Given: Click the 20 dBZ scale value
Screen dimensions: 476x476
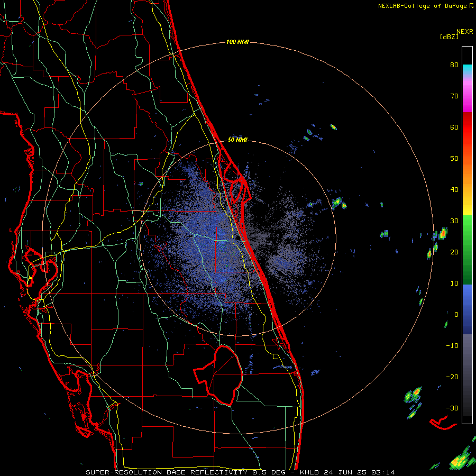Looking at the screenshot, I should (x=454, y=252).
